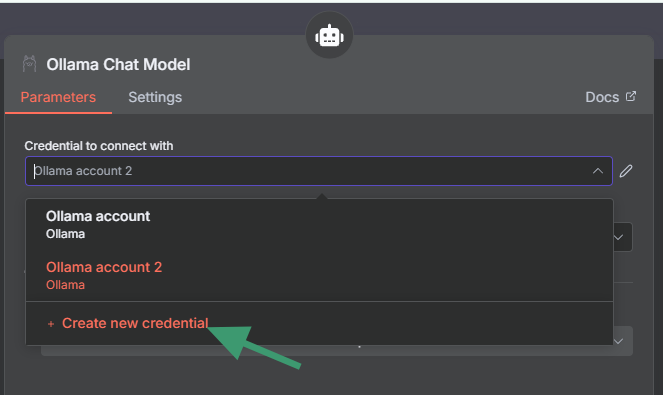Click the Credential to connect with label
This screenshot has width=663, height=395.
[x=99, y=146]
